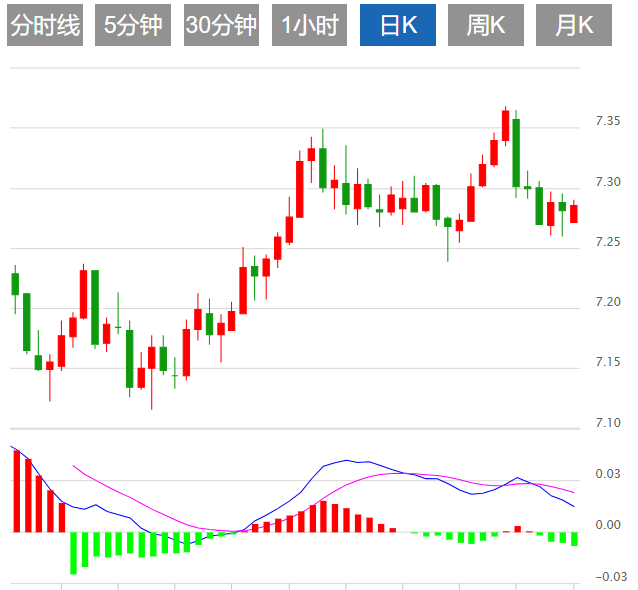This screenshot has height=590, width=638.
Task: Open the 1小时 chart tab
Action: 309,25
